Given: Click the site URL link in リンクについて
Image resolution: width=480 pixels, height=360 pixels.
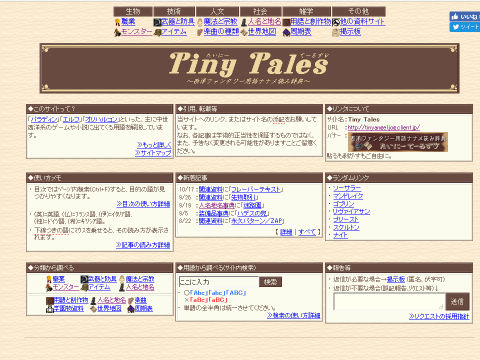Looking at the screenshot, I should pyautogui.click(x=384, y=127).
